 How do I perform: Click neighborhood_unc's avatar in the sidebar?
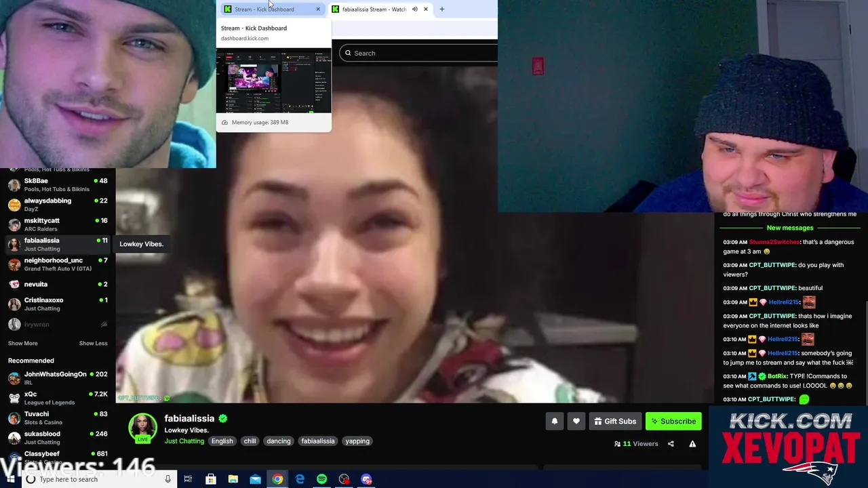pyautogui.click(x=14, y=264)
